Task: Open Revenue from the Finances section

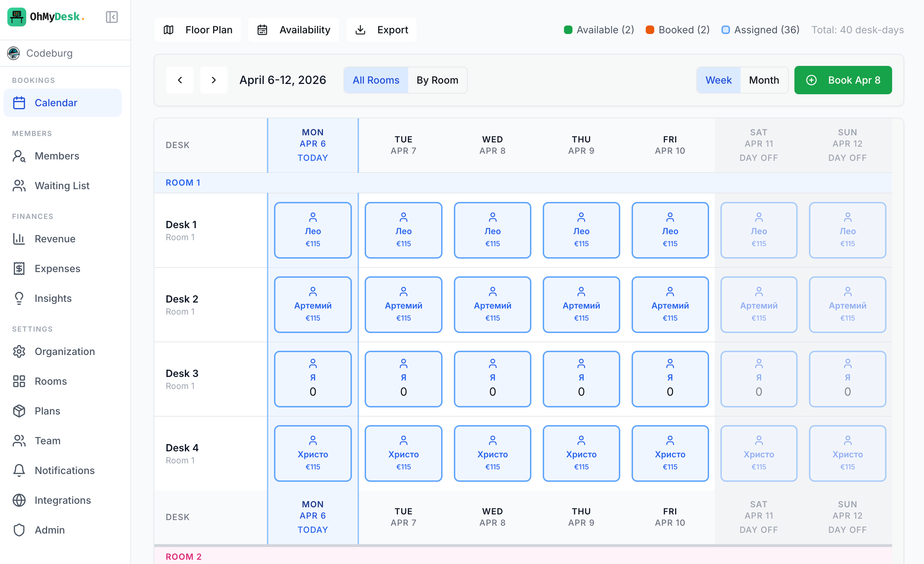Action: (x=55, y=239)
